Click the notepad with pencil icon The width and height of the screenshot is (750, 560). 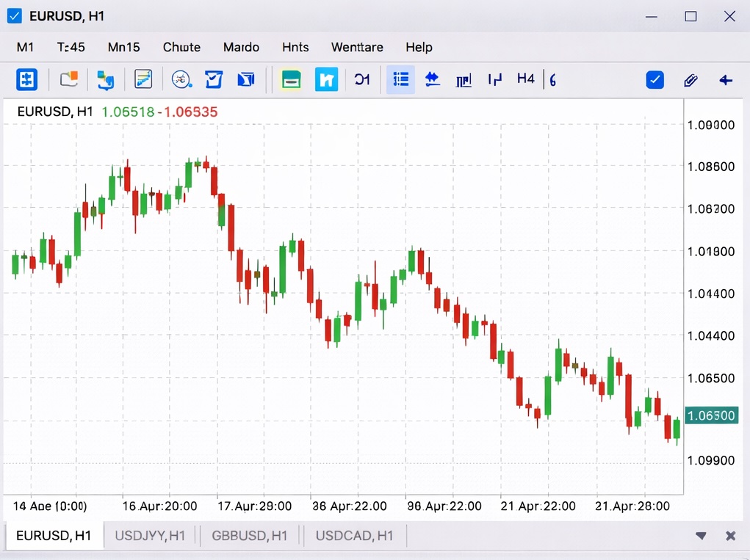point(143,79)
